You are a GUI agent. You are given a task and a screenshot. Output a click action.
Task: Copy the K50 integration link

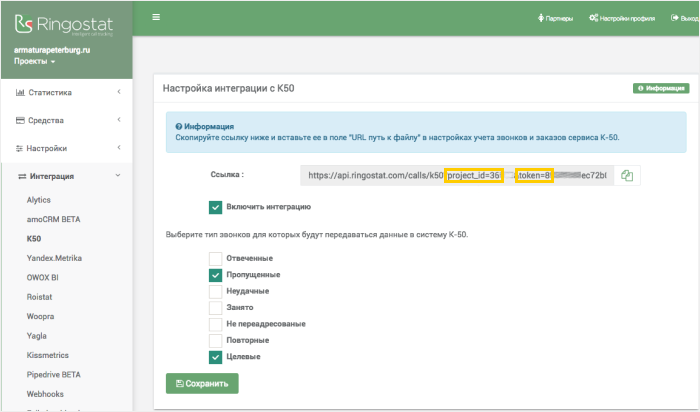click(627, 175)
